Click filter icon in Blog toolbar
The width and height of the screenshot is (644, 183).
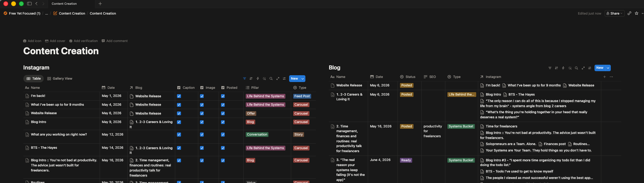click(550, 68)
